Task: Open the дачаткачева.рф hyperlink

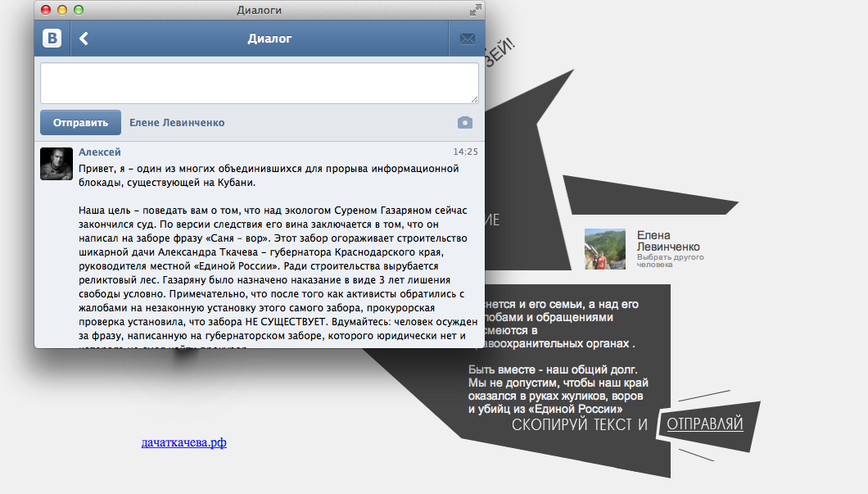Action: (183, 442)
